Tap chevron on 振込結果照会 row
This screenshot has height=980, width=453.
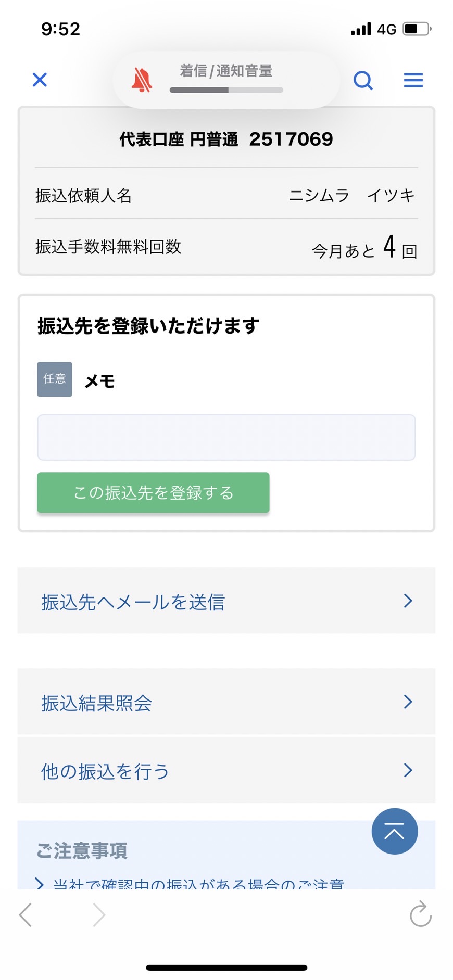tap(408, 702)
